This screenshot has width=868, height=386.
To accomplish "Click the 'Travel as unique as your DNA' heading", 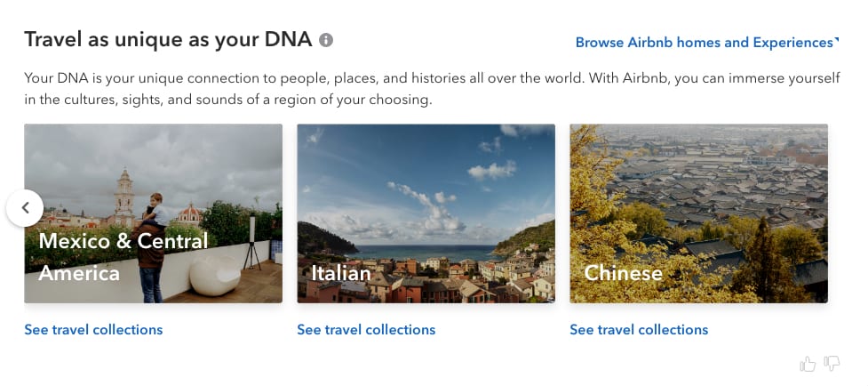I will point(168,40).
